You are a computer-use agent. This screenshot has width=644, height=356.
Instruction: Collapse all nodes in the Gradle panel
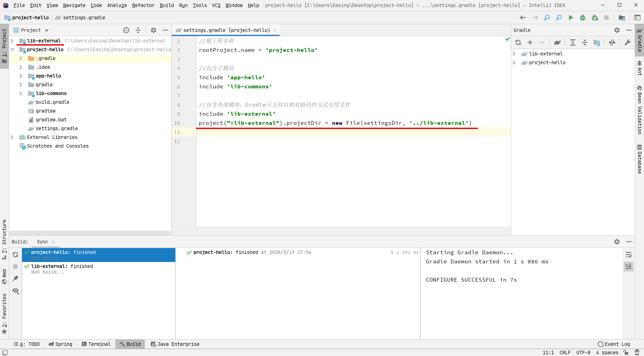585,42
